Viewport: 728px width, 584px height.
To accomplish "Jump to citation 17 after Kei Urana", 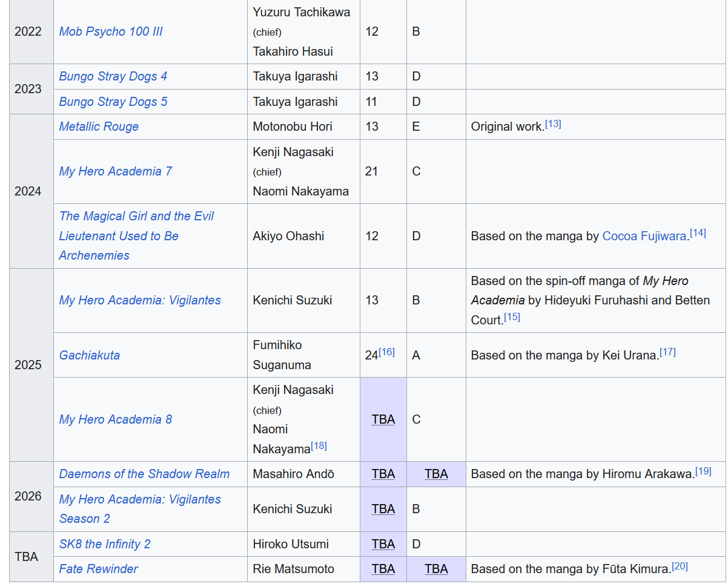I will pyautogui.click(x=667, y=352).
